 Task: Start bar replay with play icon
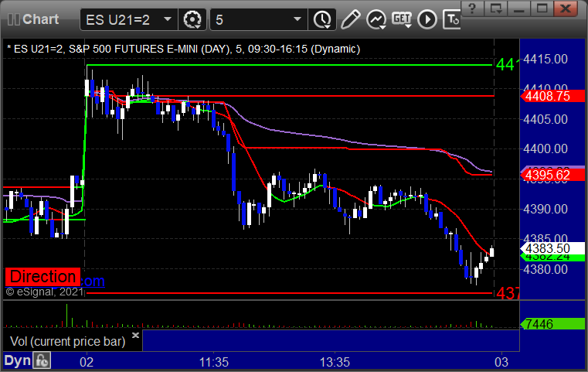[427, 19]
